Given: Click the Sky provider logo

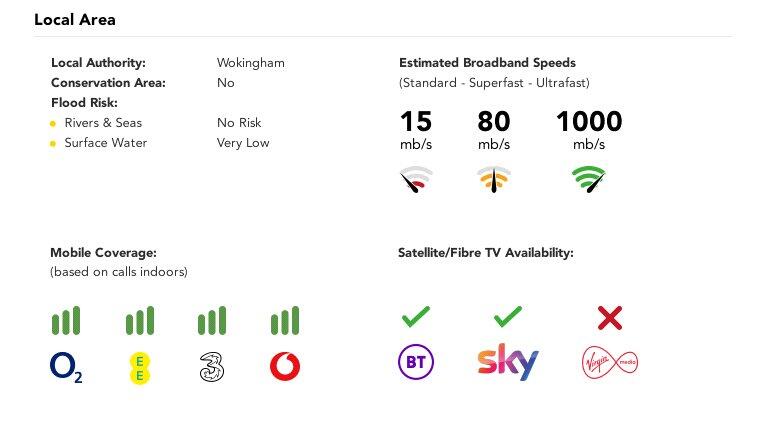Looking at the screenshot, I should click(508, 362).
